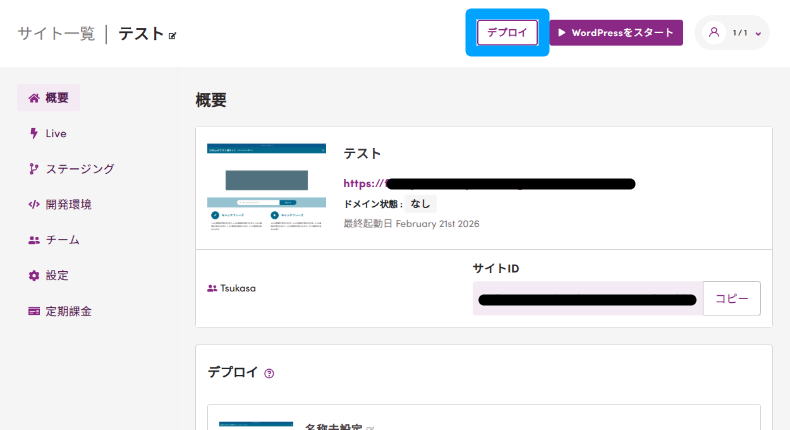Open the site's https URL link
Screen dimensions: 790x430
pyautogui.click(x=489, y=183)
